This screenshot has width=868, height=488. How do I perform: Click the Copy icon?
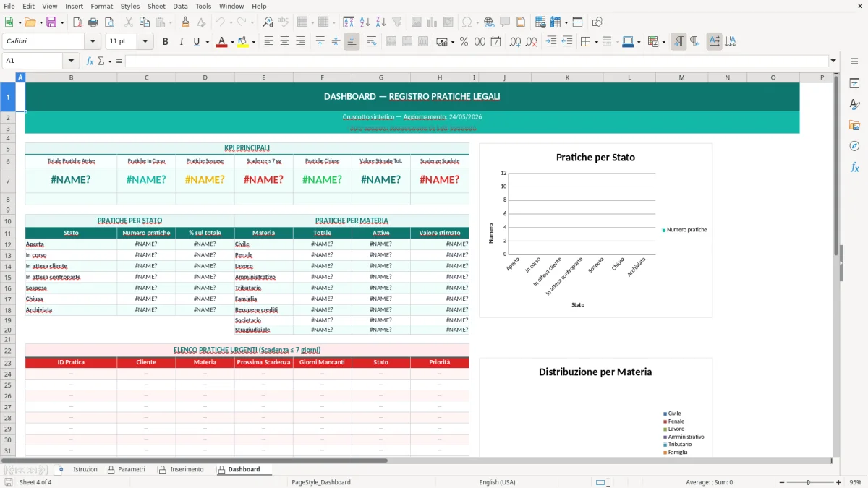[x=144, y=22]
